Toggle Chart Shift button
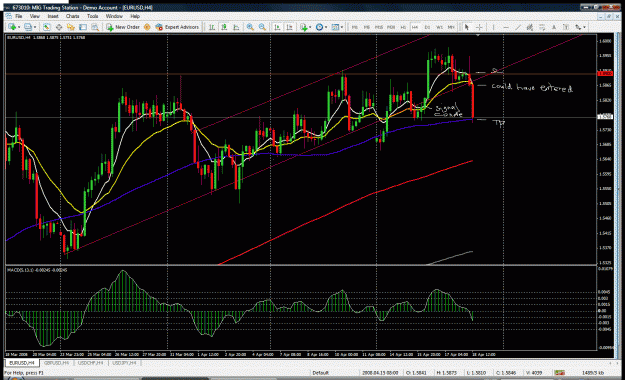Image resolution: width=625 pixels, height=380 pixels. (x=290, y=27)
